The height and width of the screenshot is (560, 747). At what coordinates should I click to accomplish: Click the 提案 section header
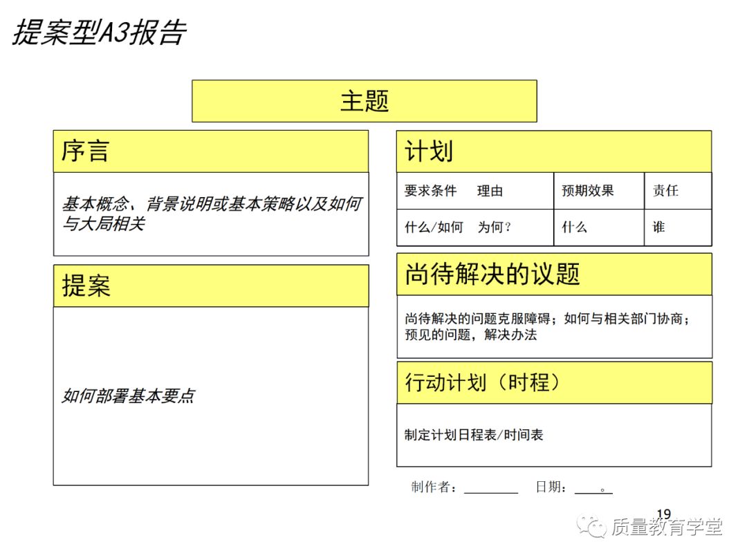[x=211, y=286]
